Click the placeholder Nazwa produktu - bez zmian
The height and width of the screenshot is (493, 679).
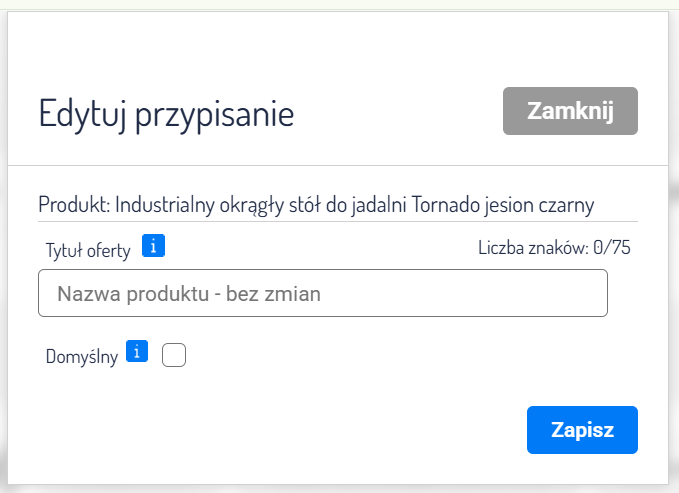pos(189,294)
